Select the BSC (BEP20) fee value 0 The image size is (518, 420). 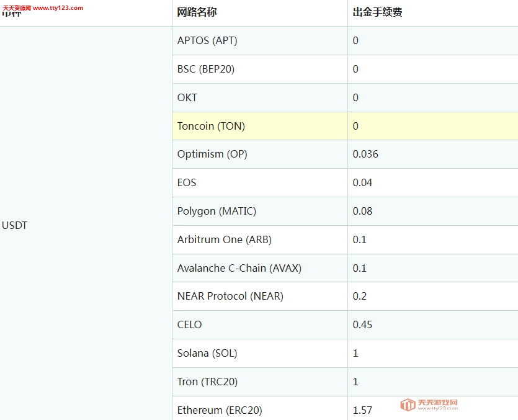[x=355, y=69]
